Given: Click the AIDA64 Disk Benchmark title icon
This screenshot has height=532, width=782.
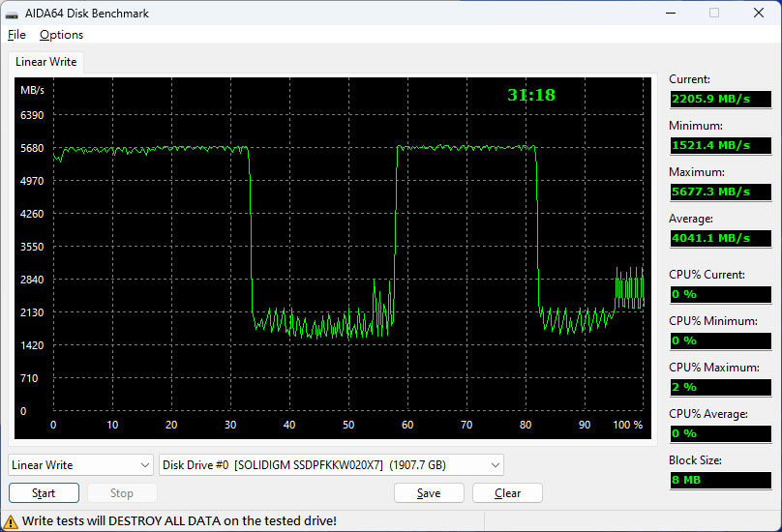Looking at the screenshot, I should [11, 14].
